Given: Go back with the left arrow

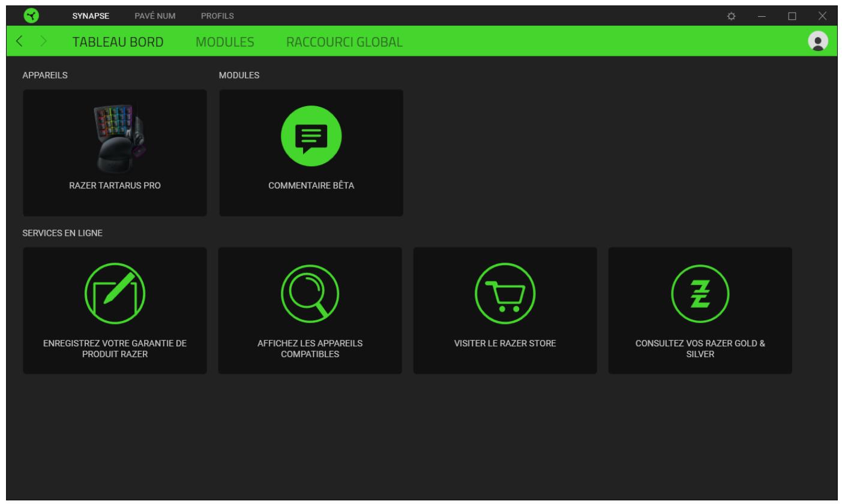Looking at the screenshot, I should click(20, 41).
